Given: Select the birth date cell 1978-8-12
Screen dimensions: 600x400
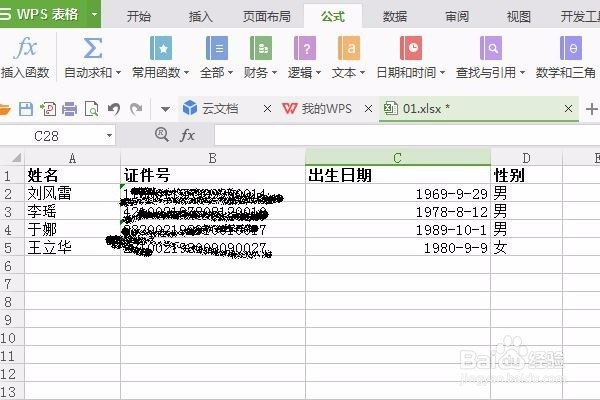Looking at the screenshot, I should pyautogui.click(x=398, y=211).
